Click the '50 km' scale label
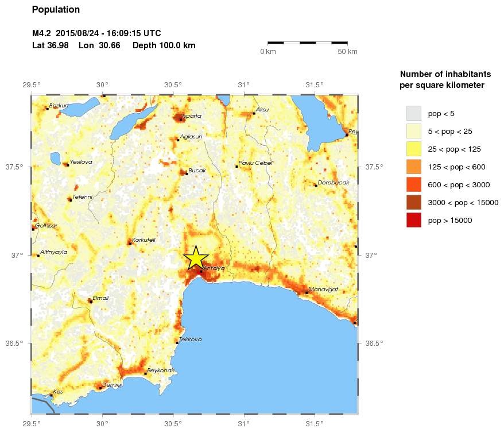 tap(347, 52)
